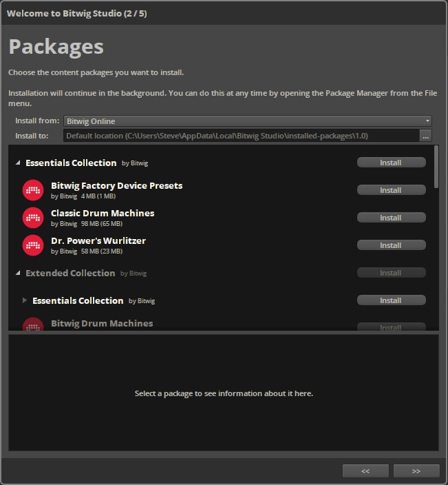Collapse the top Essentials Collection group
448x485 pixels.
18,163
